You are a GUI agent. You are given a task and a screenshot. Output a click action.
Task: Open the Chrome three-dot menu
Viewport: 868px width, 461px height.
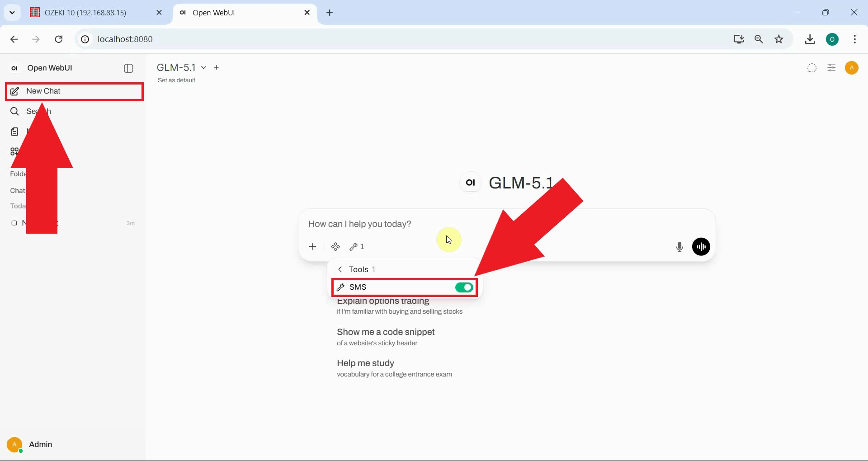click(854, 39)
